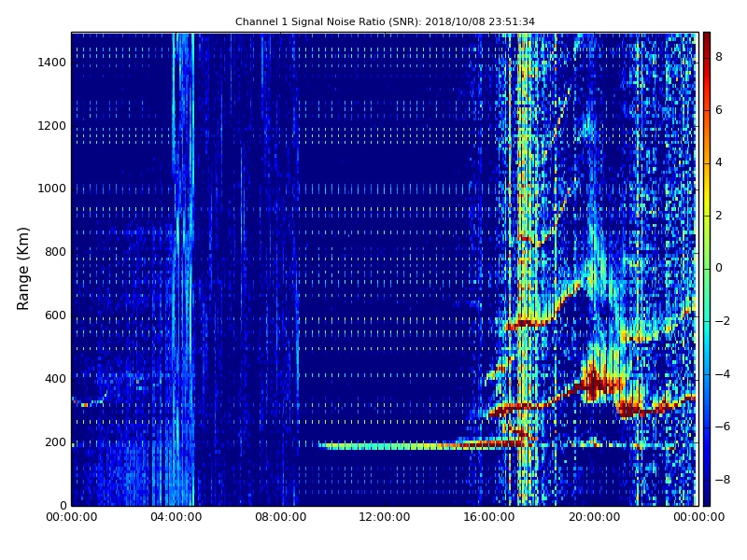Click the 08:00:00 time tick label

tap(281, 517)
